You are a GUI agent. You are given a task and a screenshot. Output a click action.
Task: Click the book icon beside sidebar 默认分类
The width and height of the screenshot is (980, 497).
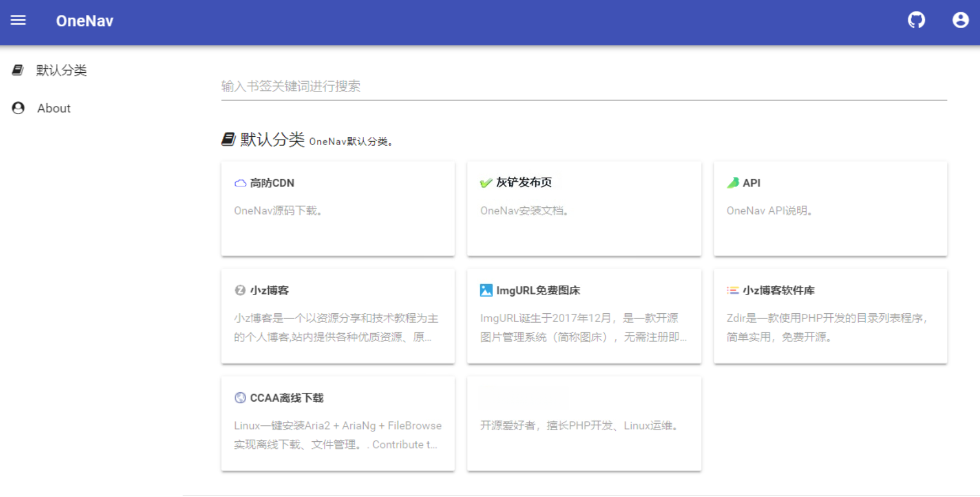coord(18,70)
